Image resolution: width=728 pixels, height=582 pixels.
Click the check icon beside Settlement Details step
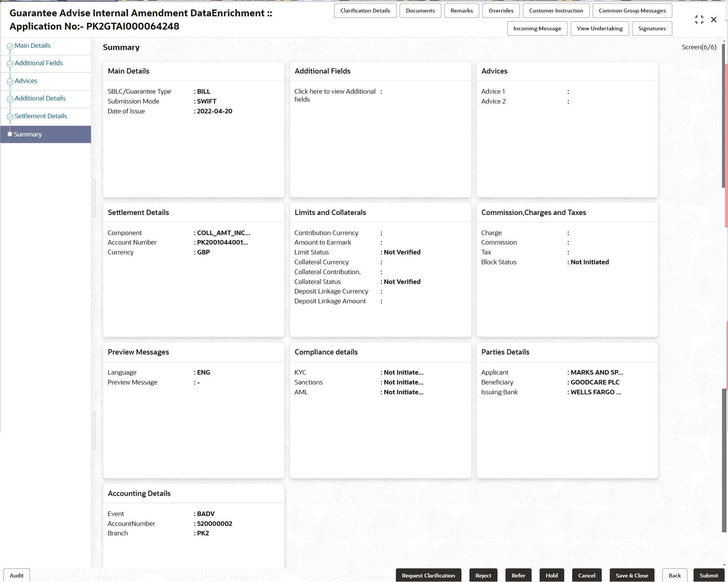(10, 116)
